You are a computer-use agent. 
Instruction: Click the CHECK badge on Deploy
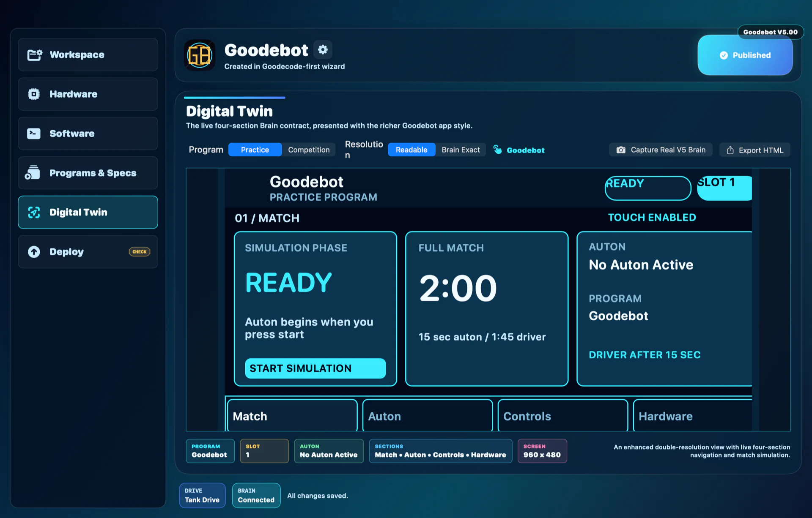tap(140, 252)
